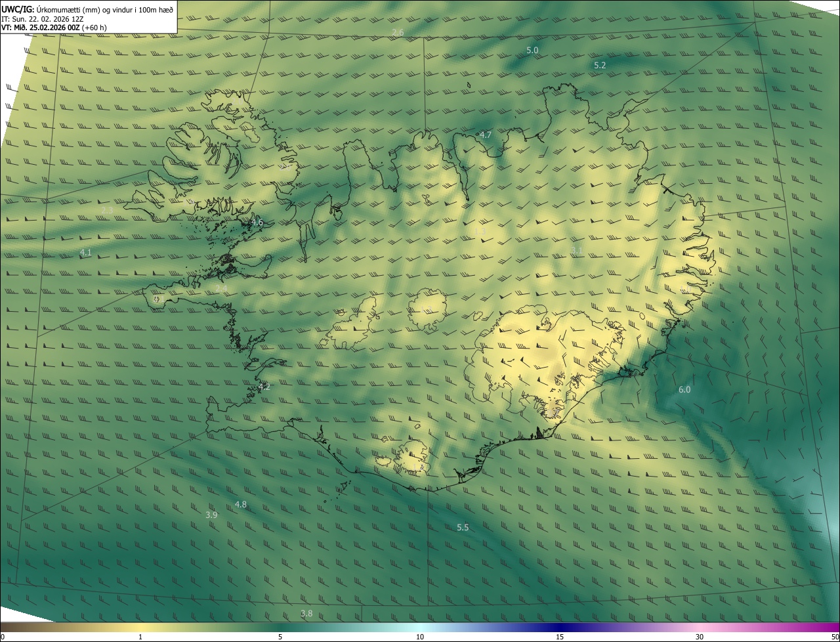Click the 4.6 value label on the map
Viewport: 840px width, 642px height.
click(x=257, y=223)
